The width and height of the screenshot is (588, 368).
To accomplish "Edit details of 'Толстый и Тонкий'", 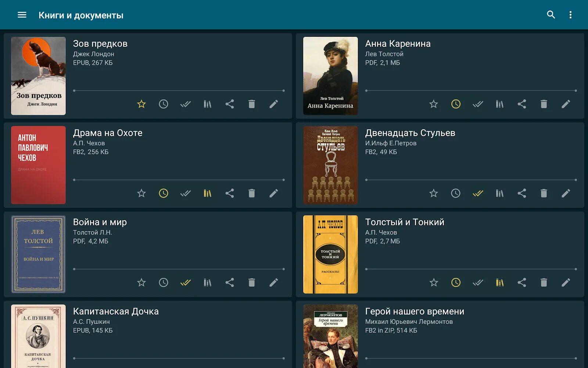I will tap(566, 283).
